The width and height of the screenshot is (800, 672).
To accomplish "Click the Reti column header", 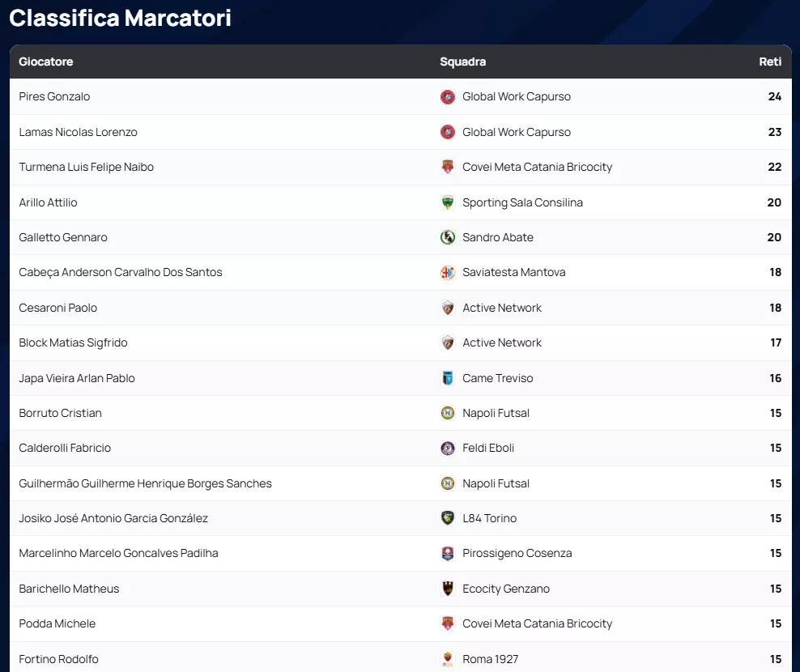I will tap(770, 62).
